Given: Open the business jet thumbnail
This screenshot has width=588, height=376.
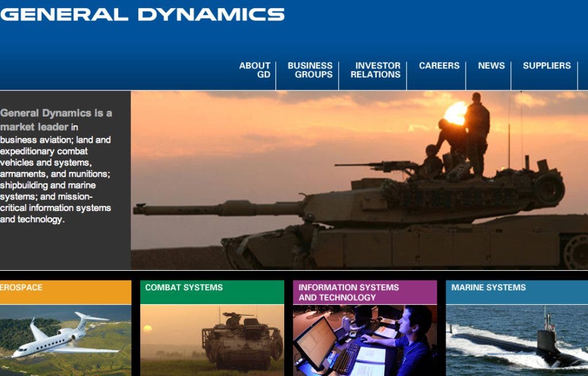Looking at the screenshot, I should pos(65,340).
